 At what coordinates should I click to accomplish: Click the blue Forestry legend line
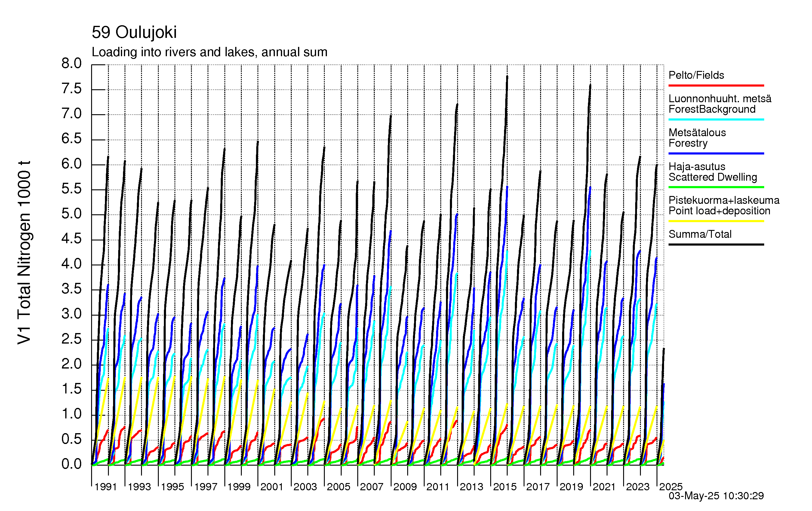tap(716, 153)
